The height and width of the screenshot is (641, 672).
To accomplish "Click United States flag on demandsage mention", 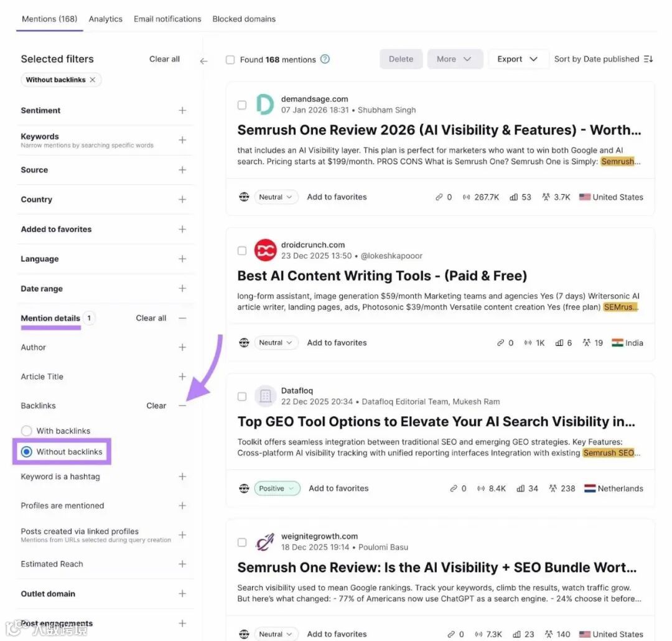I will coord(584,197).
